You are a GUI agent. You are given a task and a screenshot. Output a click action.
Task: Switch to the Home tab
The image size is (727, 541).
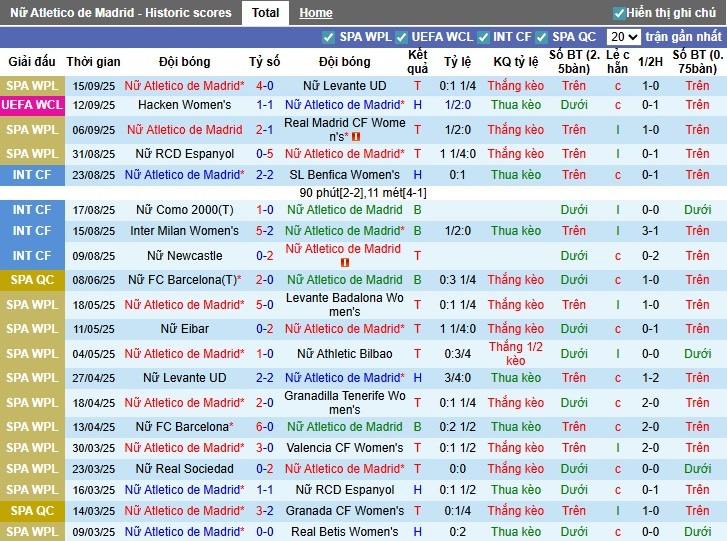316,13
